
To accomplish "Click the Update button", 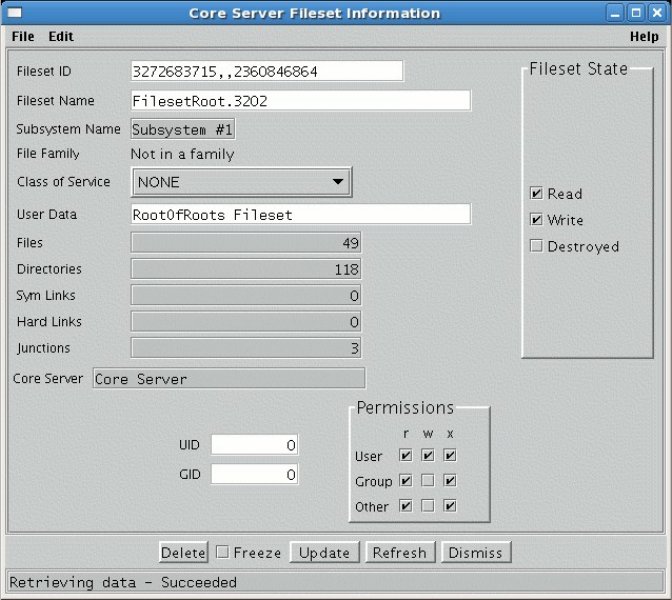I will (x=324, y=552).
